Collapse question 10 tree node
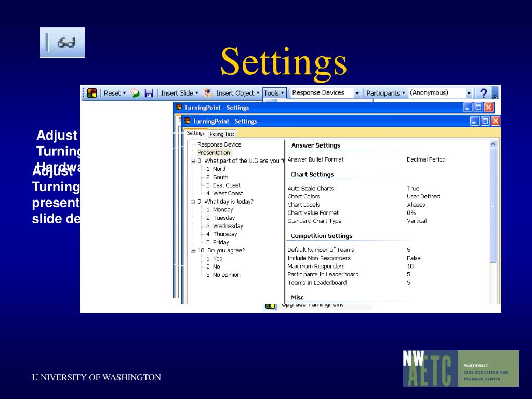Image resolution: width=532 pixels, height=399 pixels. coord(193,251)
